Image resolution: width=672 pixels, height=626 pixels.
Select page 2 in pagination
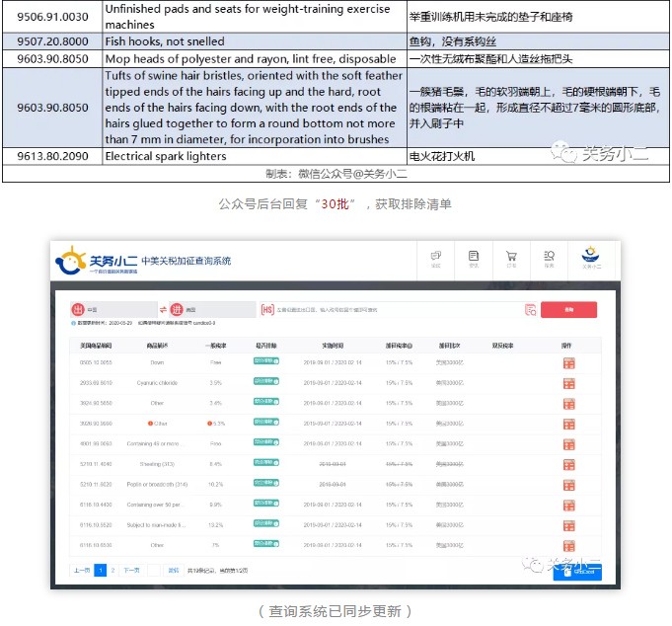point(112,571)
